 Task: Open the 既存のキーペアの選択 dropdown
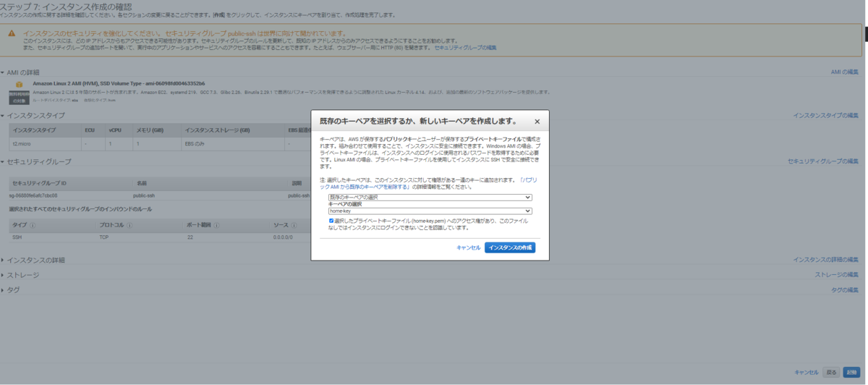(430, 197)
